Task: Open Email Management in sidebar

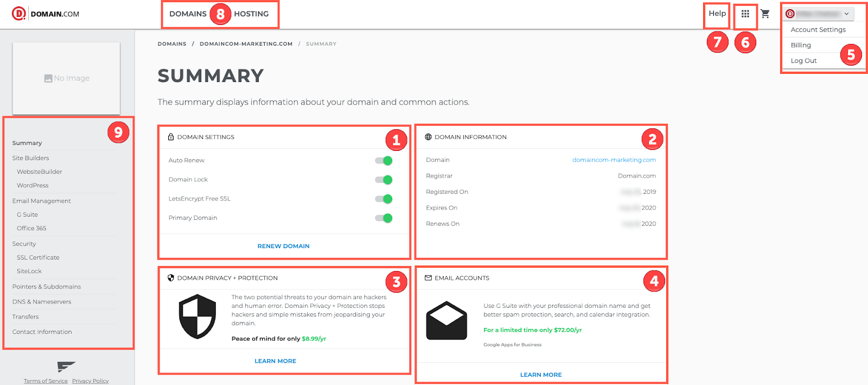Action: (41, 201)
